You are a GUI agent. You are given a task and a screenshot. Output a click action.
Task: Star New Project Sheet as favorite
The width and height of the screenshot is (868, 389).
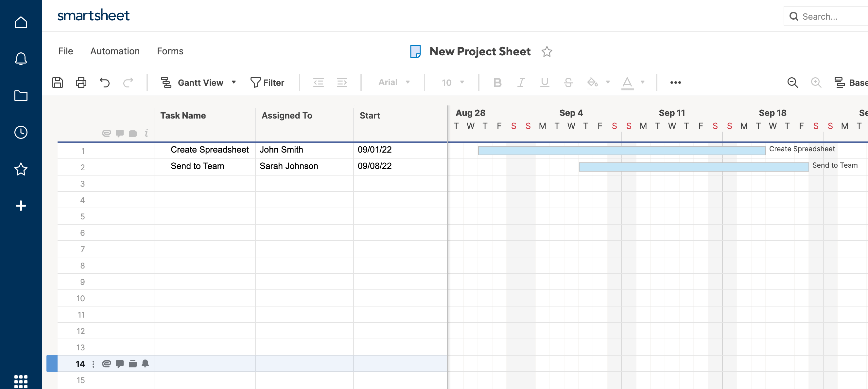[x=547, y=52]
